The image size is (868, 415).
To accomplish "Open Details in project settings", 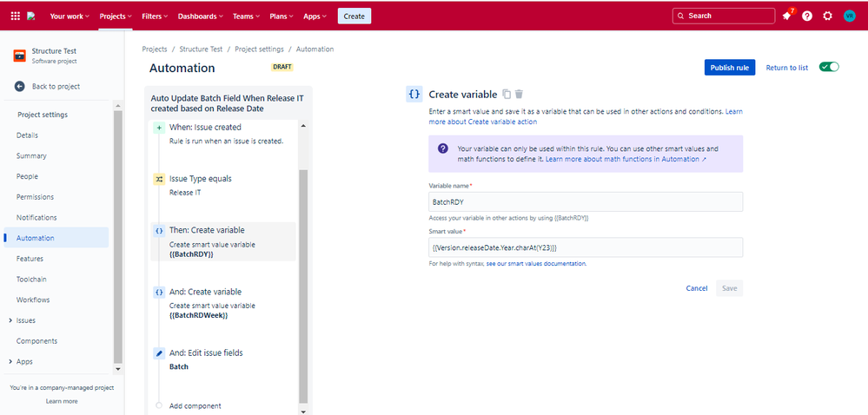I will pyautogui.click(x=27, y=135).
